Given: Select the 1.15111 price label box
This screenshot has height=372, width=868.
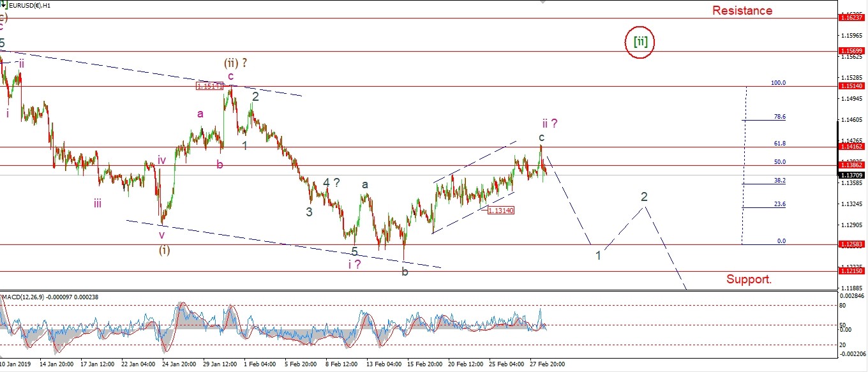Looking at the screenshot, I should [x=210, y=86].
